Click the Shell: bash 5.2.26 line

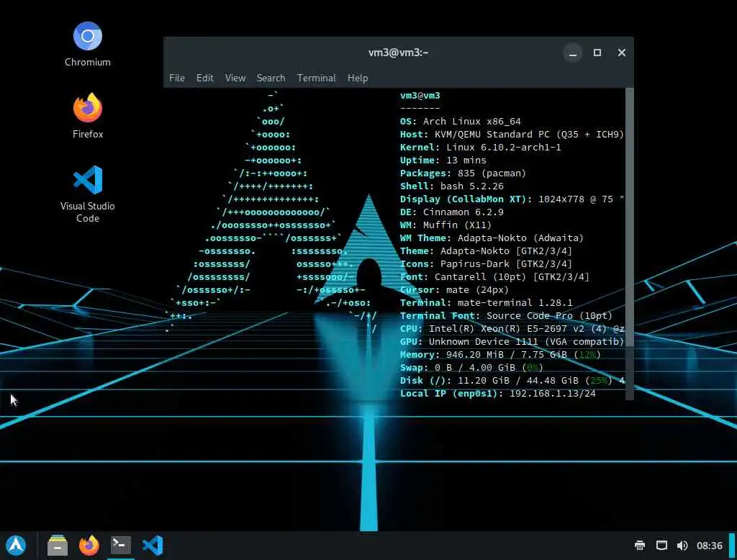click(452, 186)
